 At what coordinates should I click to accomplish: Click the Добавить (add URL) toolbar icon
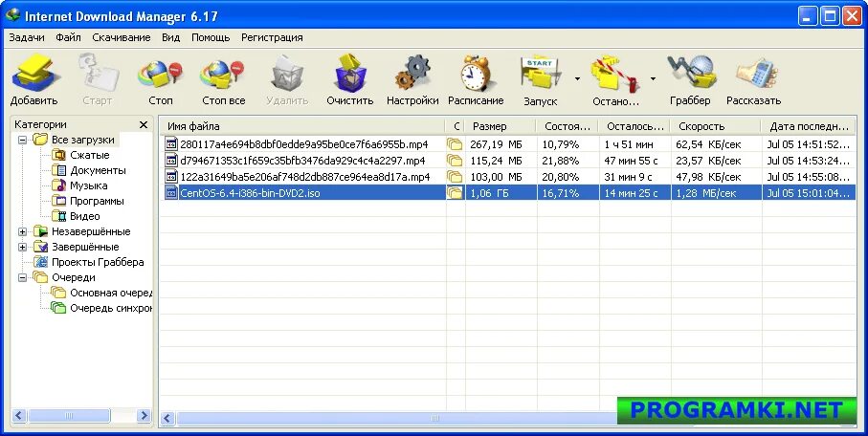[33, 73]
